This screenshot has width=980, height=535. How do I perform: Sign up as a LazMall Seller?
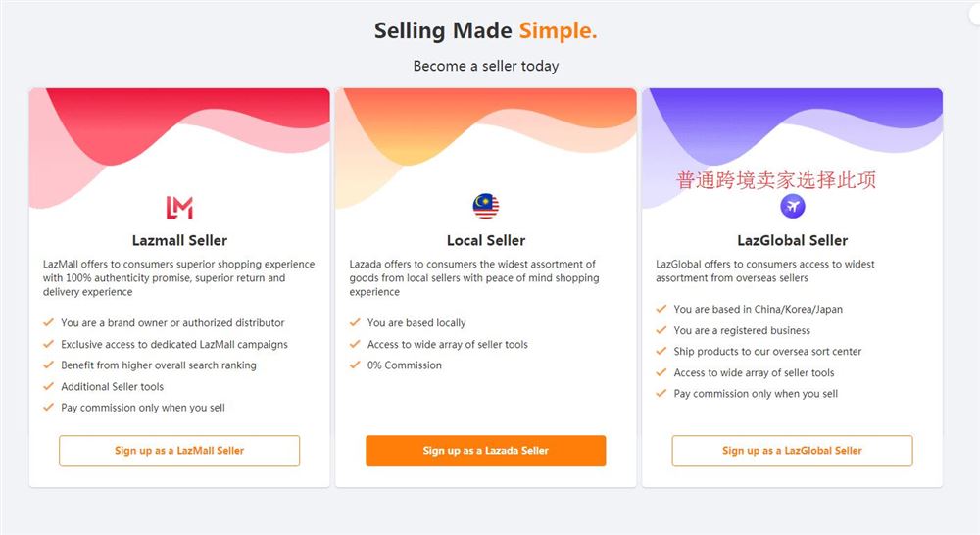pyautogui.click(x=179, y=451)
